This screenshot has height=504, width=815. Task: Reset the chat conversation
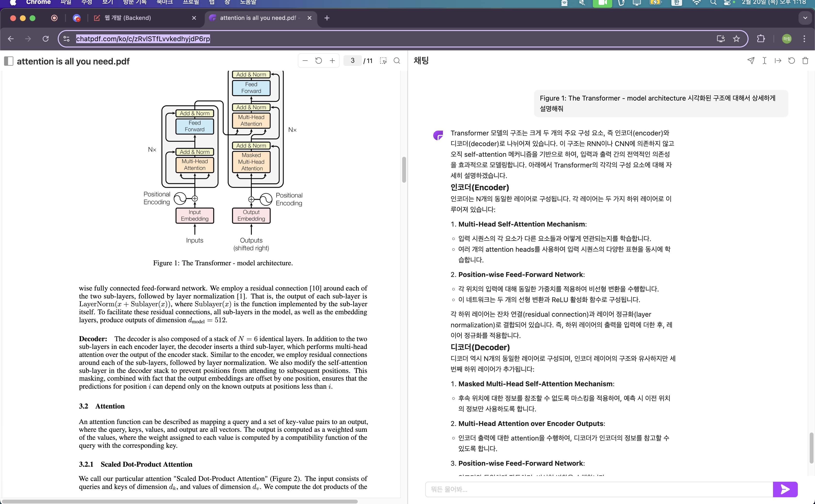[792, 61]
